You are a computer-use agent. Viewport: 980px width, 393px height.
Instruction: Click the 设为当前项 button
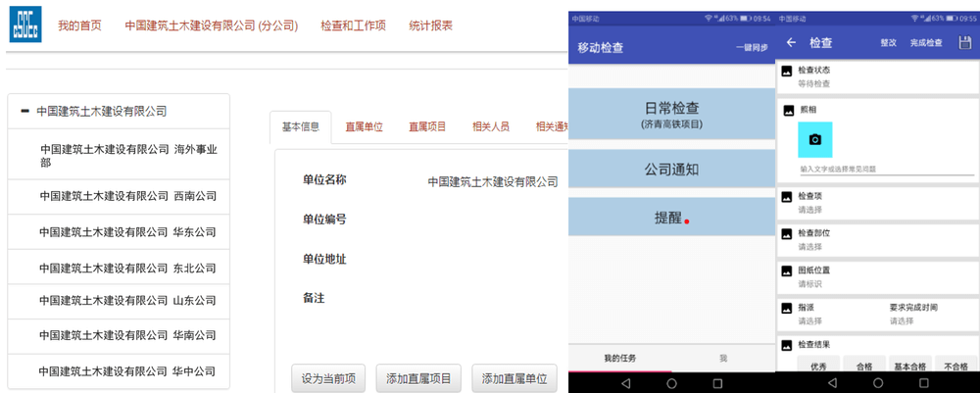pyautogui.click(x=328, y=378)
